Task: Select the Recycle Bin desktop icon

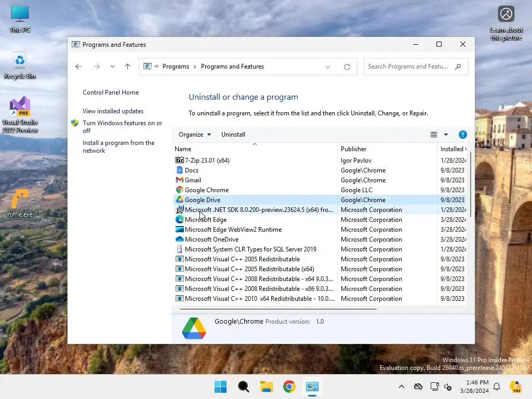Action: [x=20, y=66]
